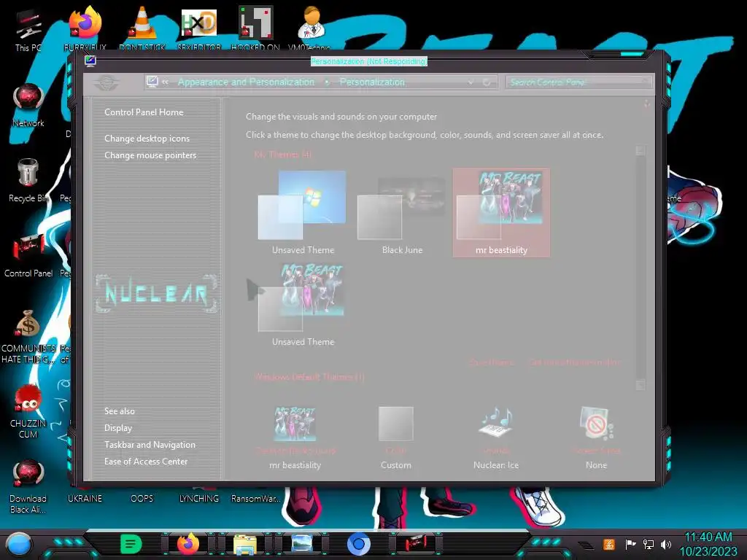
Task: Expand the breadcrumb double-chevron menu
Action: coord(165,82)
